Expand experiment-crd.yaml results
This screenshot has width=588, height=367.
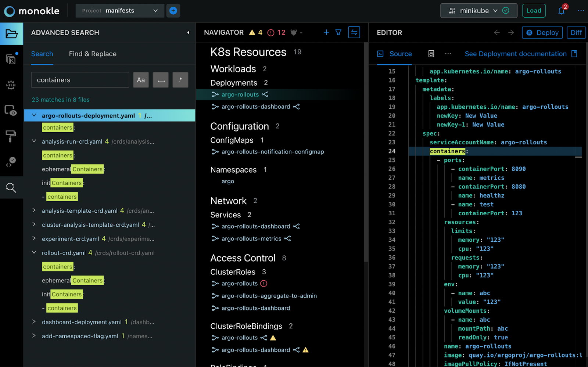coord(34,238)
